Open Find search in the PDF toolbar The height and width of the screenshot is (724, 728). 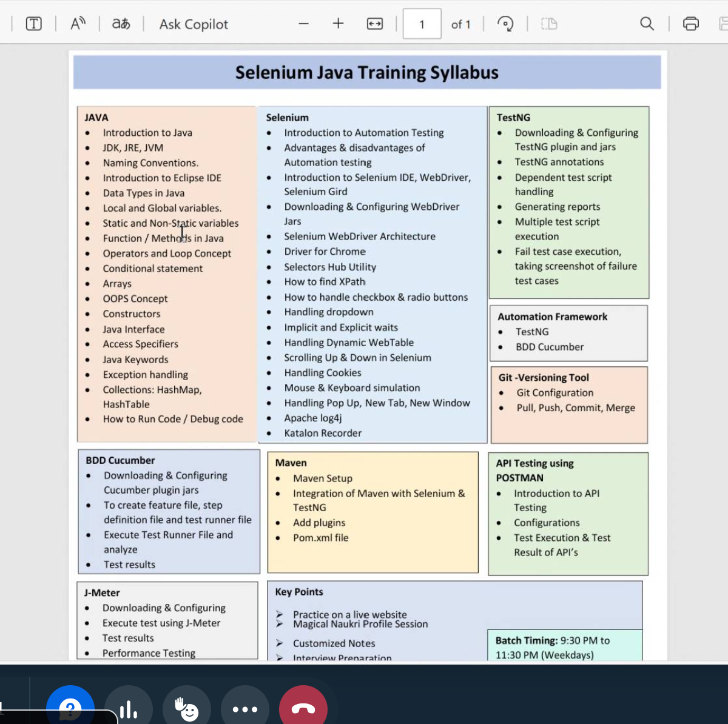tap(647, 24)
